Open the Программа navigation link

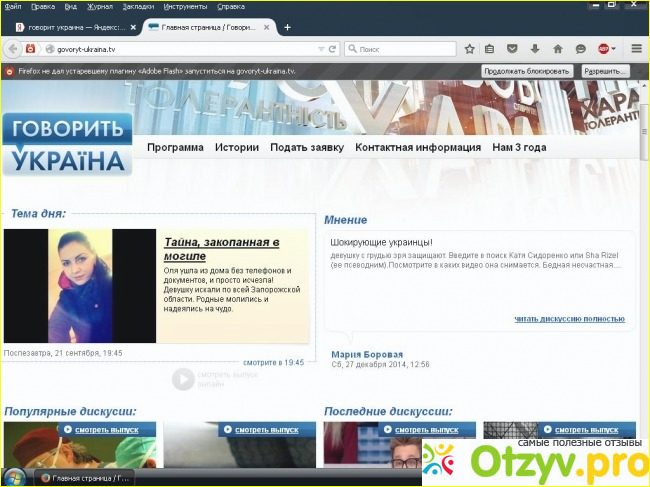[175, 147]
